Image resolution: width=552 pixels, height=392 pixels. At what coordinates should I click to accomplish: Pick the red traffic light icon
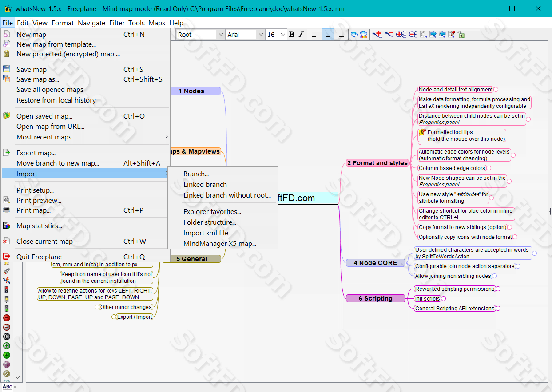click(7, 289)
